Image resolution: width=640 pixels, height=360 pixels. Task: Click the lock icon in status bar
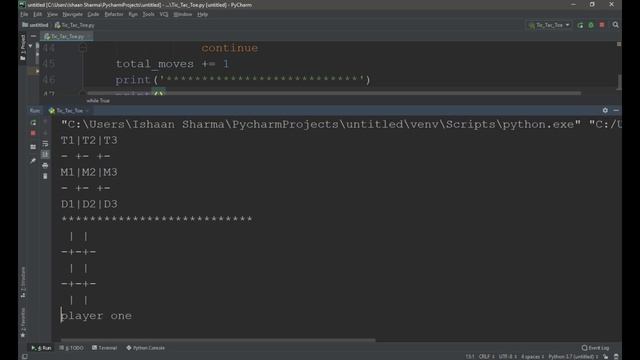tap(606, 357)
